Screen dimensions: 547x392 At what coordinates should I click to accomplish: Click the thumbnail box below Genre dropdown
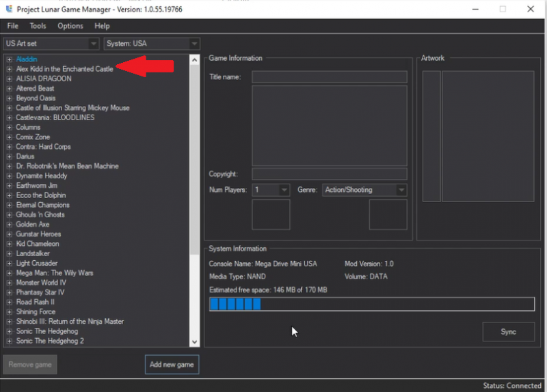click(x=388, y=214)
